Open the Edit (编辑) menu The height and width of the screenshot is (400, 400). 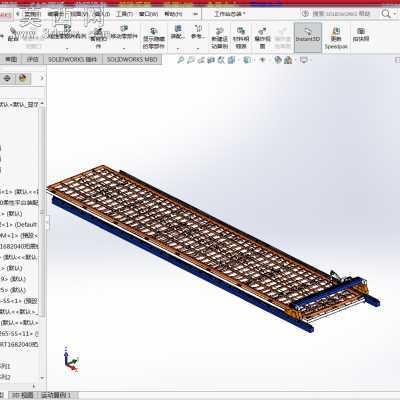[56, 14]
